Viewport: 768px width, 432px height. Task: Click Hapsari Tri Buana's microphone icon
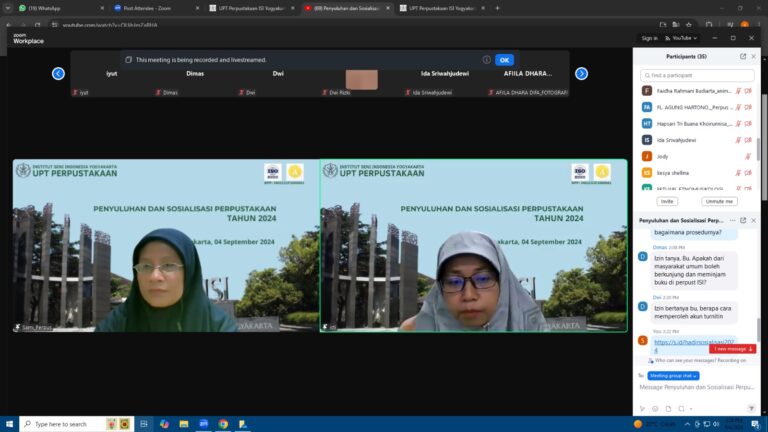click(x=738, y=123)
